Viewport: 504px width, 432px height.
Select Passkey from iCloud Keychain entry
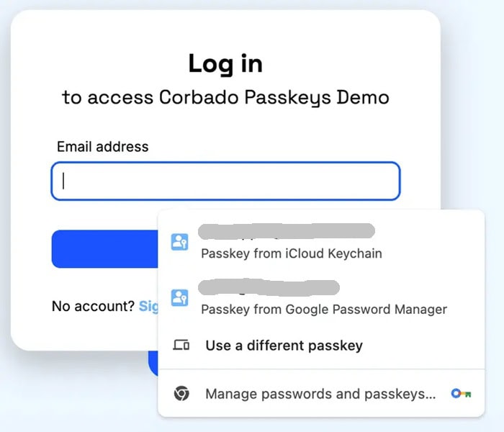point(321,242)
